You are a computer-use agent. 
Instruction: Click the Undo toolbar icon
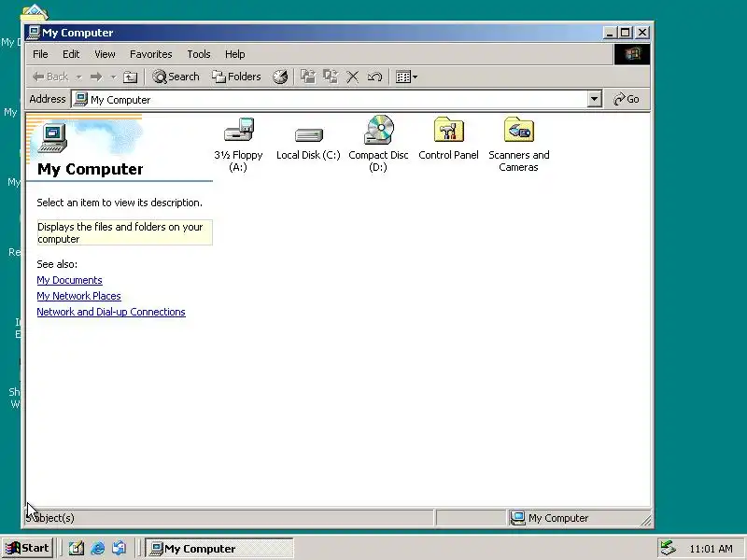[374, 77]
